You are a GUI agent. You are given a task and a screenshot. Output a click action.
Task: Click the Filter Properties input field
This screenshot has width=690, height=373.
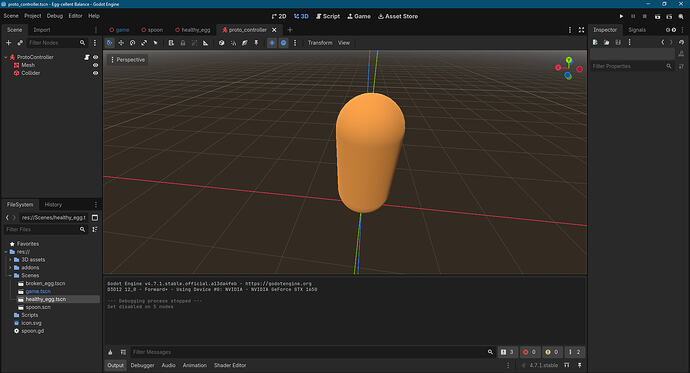pyautogui.click(x=632, y=66)
